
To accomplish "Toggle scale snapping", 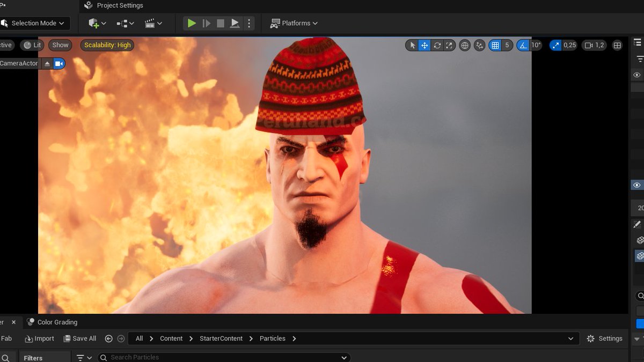I will point(555,46).
